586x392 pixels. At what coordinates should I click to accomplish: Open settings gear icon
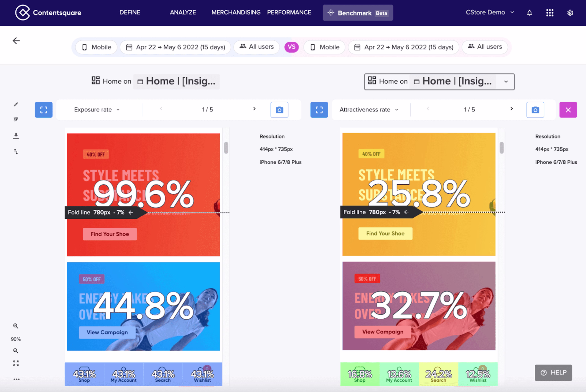[570, 13]
